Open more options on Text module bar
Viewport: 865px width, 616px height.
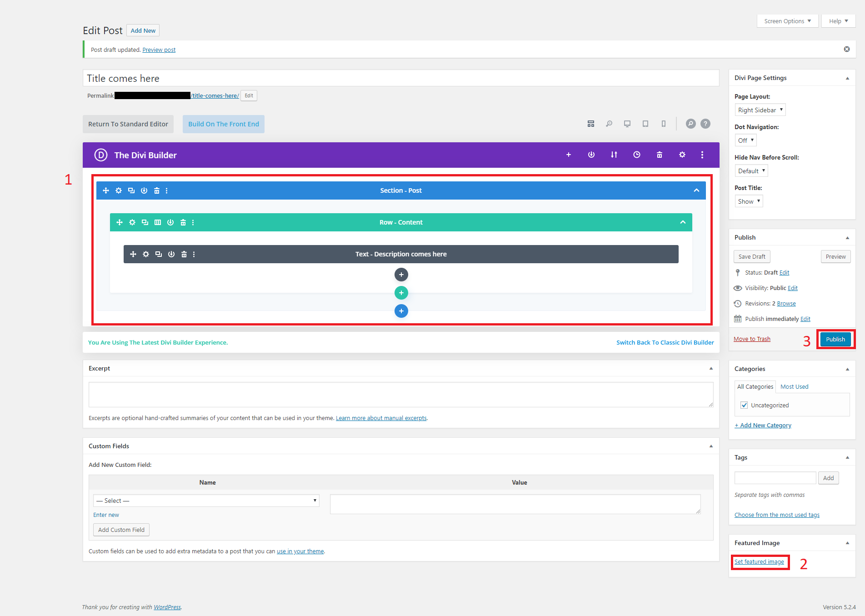[194, 254]
